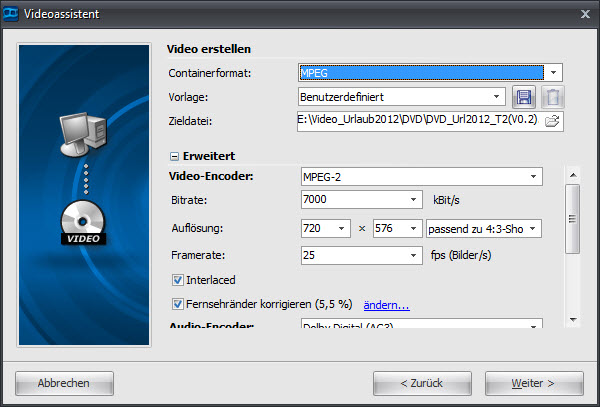Click the video disc icon in the sidebar
This screenshot has width=600, height=407.
[x=84, y=221]
